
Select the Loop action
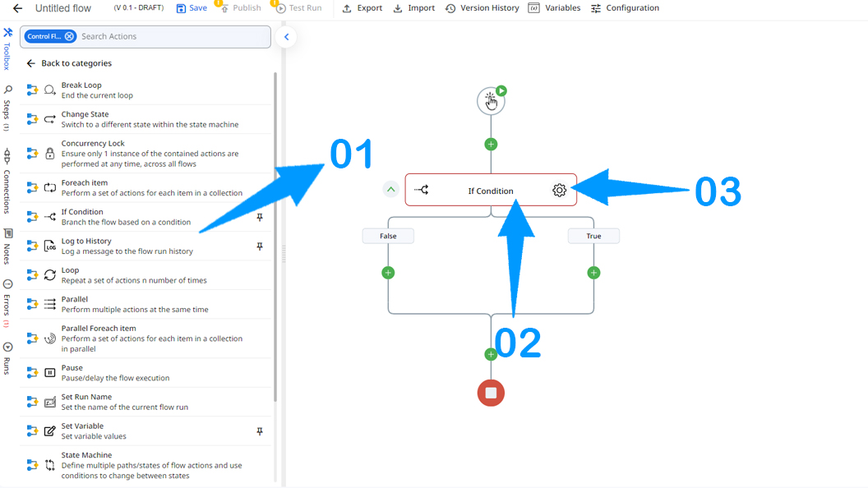[146, 275]
